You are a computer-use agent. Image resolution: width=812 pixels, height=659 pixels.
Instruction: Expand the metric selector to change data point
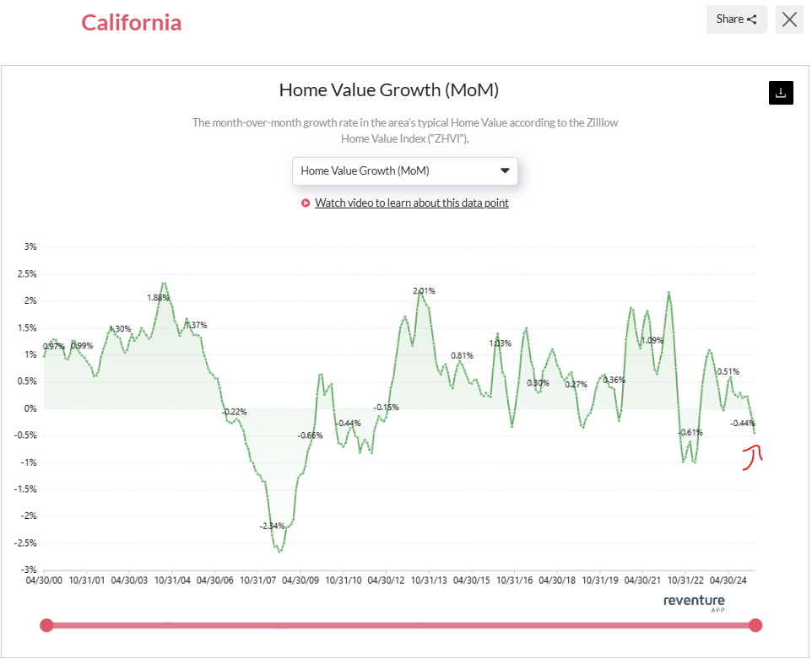point(405,170)
